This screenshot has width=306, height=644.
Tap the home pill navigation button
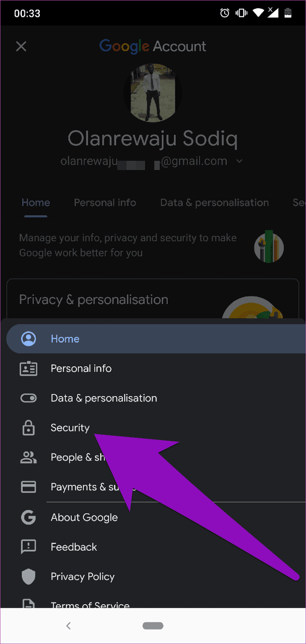(153, 626)
